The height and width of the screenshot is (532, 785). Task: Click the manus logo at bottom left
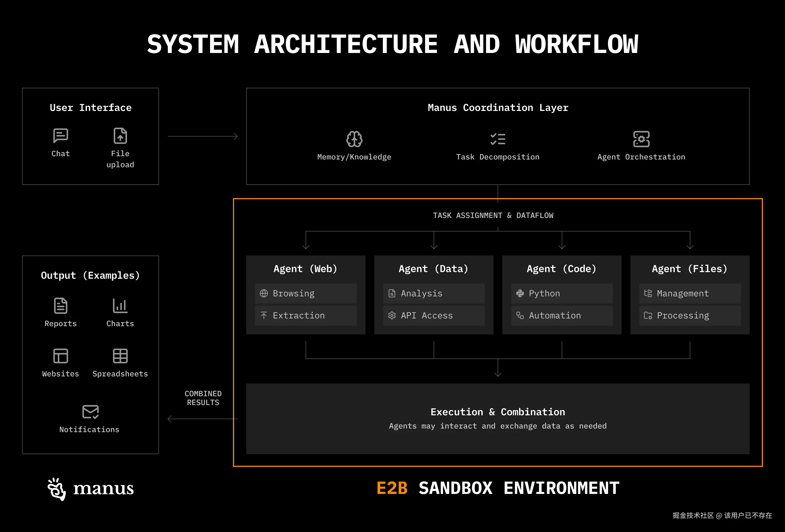[91, 489]
